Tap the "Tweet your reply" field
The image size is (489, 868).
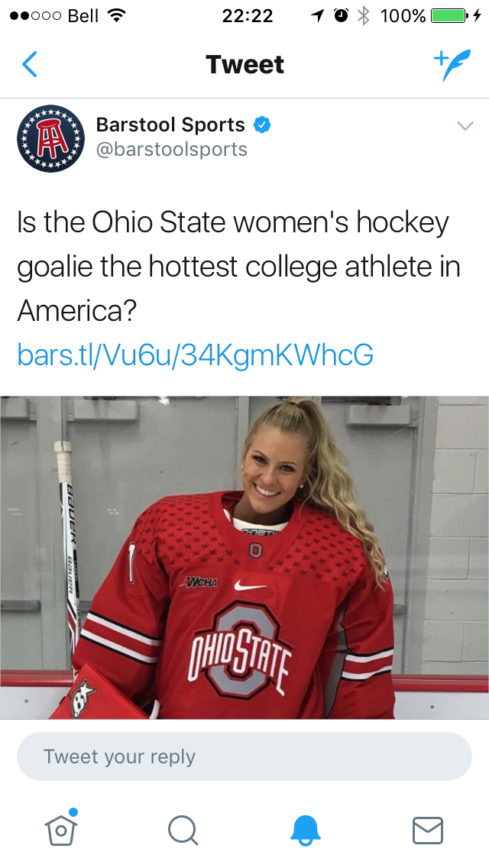(x=244, y=756)
